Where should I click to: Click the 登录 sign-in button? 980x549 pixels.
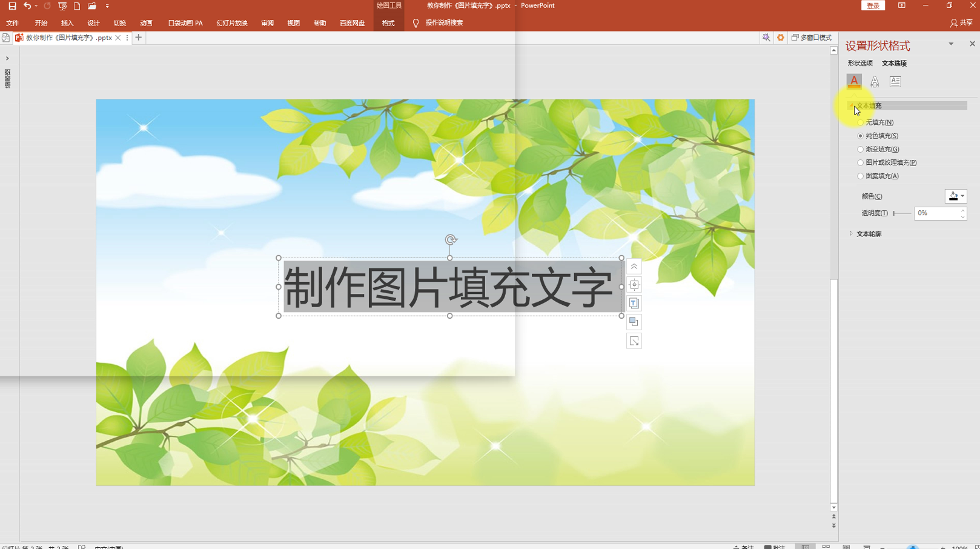pos(873,5)
